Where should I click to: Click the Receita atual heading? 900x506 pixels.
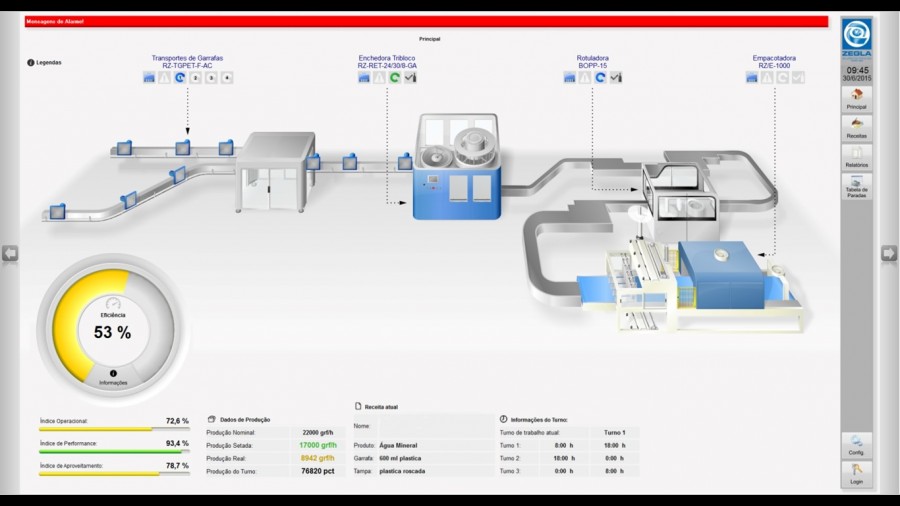coord(381,407)
